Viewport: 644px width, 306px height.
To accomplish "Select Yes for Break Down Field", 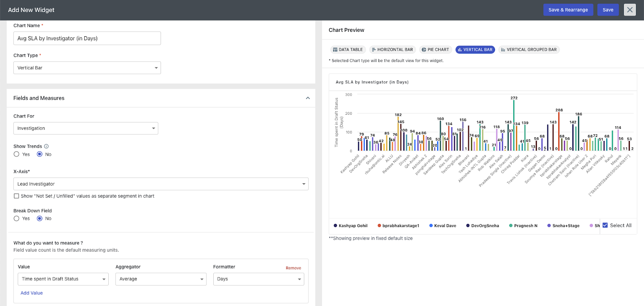I will point(17,219).
